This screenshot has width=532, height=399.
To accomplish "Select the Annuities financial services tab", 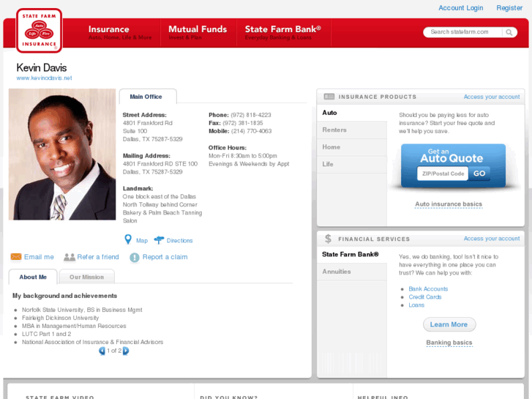I will point(352,272).
